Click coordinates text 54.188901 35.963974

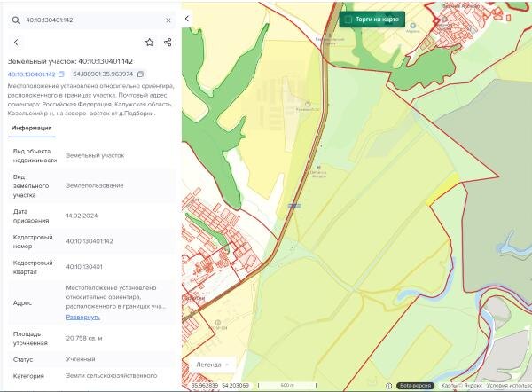(x=103, y=74)
